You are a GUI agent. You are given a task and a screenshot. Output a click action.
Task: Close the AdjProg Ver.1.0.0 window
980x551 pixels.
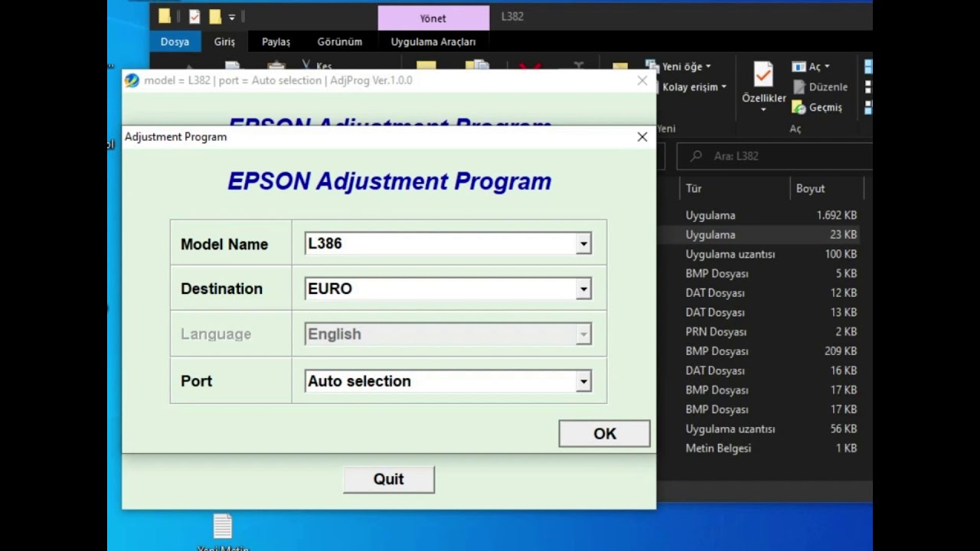[642, 80]
